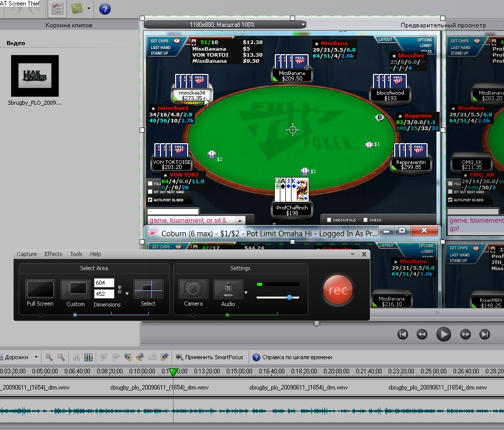
Task: Click the red rec record button
Action: (x=338, y=290)
